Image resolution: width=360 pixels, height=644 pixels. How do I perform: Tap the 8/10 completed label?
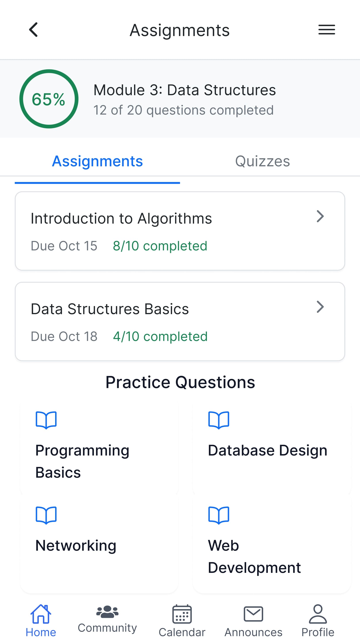pyautogui.click(x=160, y=246)
